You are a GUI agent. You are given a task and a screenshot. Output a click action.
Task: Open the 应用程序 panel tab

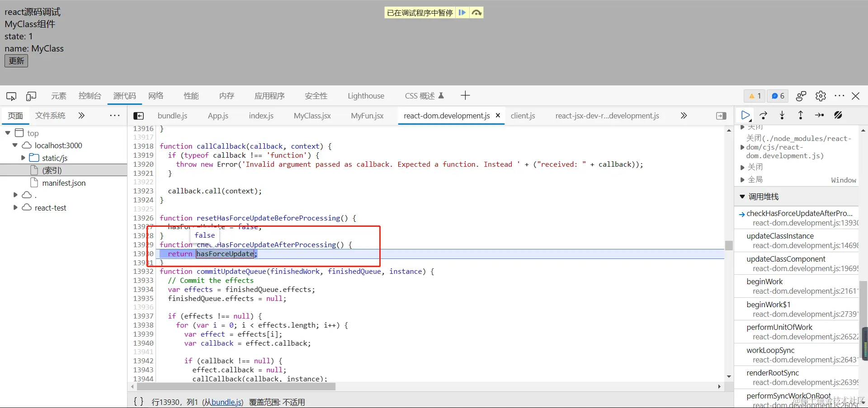coord(269,96)
